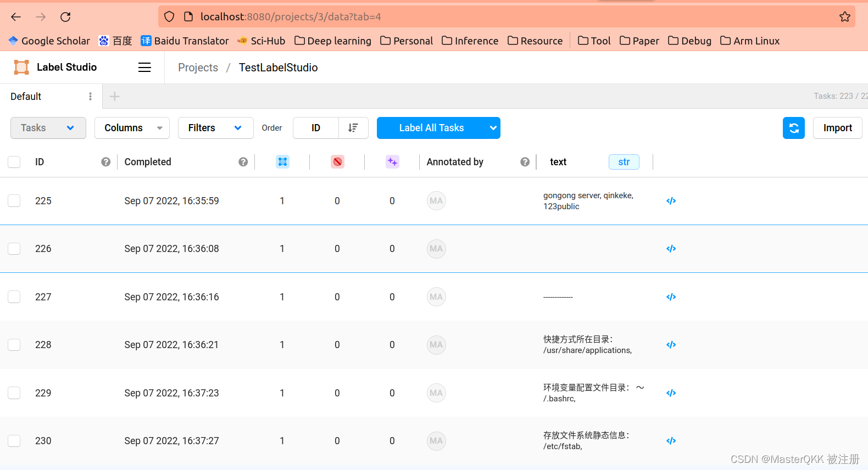Sort by cancelled annotations column icon
868x470 pixels.
(x=337, y=162)
